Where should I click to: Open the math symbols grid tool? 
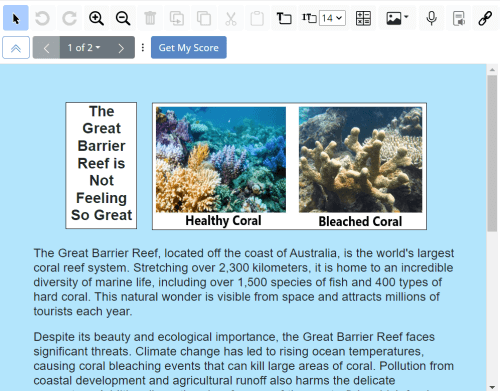pos(363,18)
